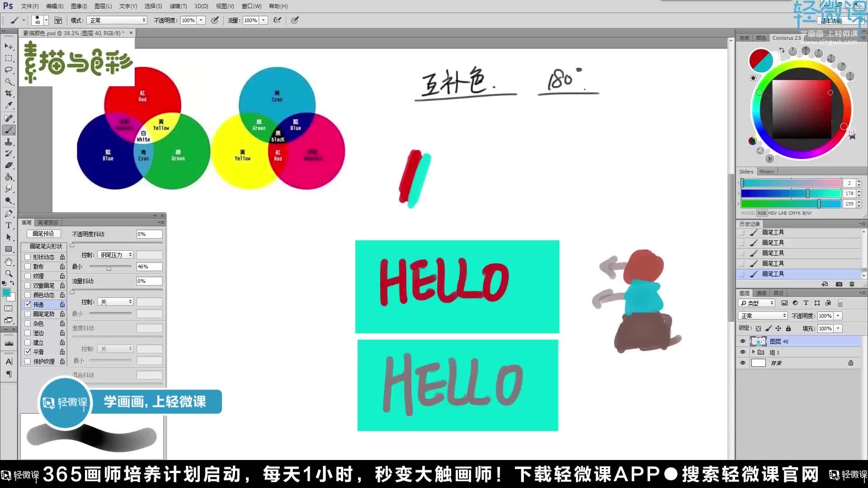Select the Hand tool

[x=9, y=262]
